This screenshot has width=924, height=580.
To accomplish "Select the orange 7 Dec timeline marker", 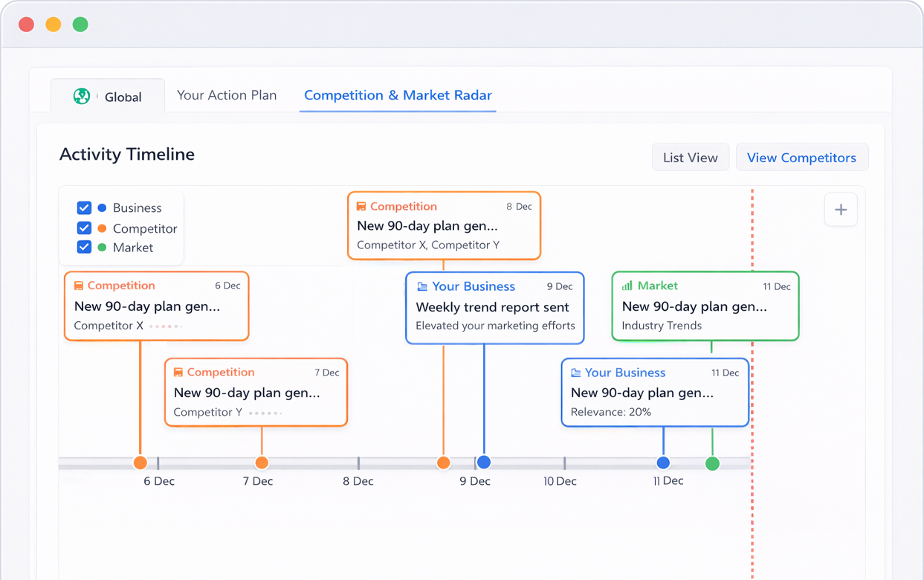I will tap(262, 463).
